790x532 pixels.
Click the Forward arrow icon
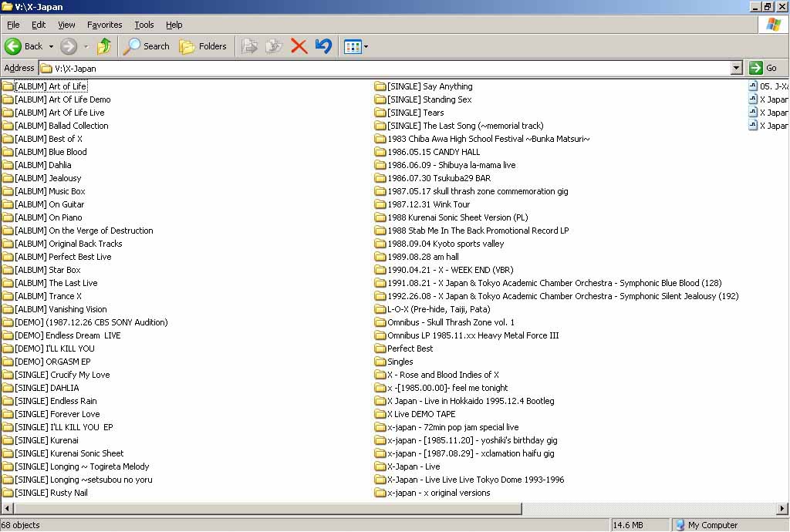tap(69, 46)
